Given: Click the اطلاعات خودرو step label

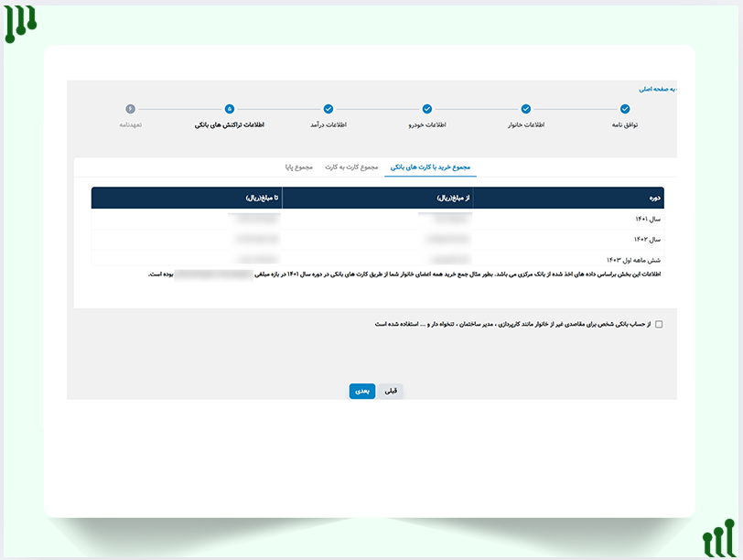Looking at the screenshot, I should pyautogui.click(x=427, y=124).
